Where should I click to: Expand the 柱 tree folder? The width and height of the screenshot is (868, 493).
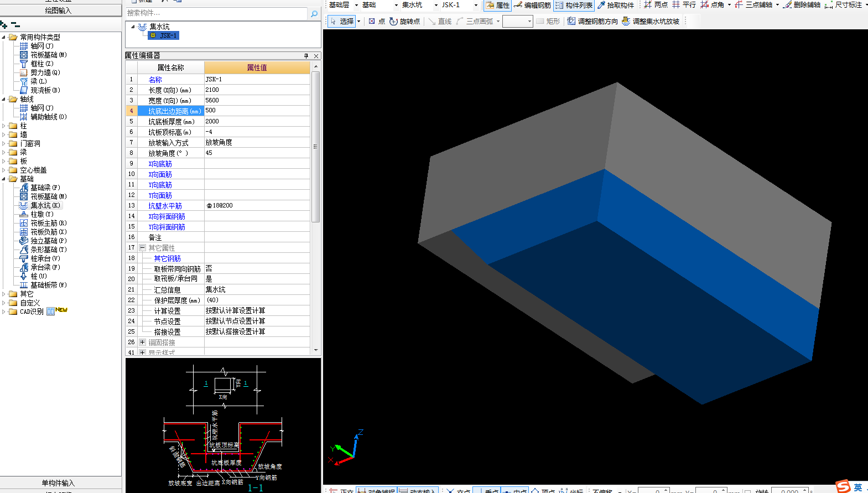click(x=4, y=126)
